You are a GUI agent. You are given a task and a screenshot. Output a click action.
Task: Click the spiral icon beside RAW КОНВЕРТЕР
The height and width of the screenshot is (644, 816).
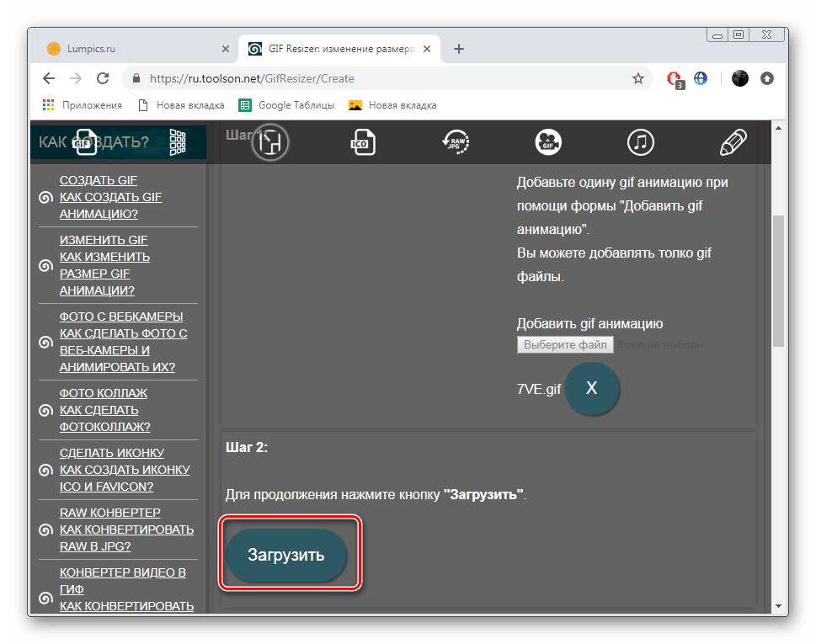tap(45, 530)
